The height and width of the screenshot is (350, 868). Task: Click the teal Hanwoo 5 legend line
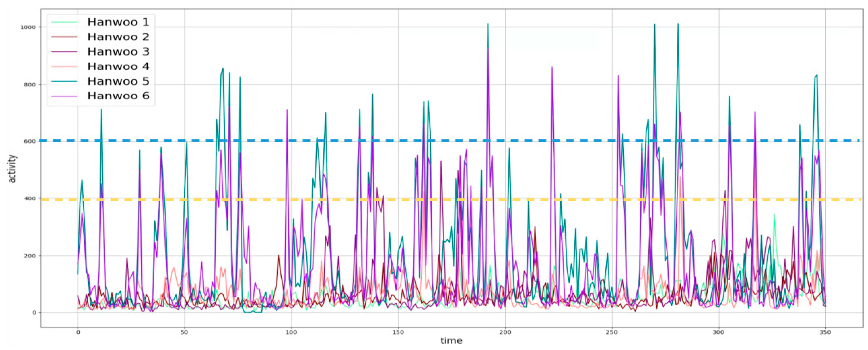(64, 81)
